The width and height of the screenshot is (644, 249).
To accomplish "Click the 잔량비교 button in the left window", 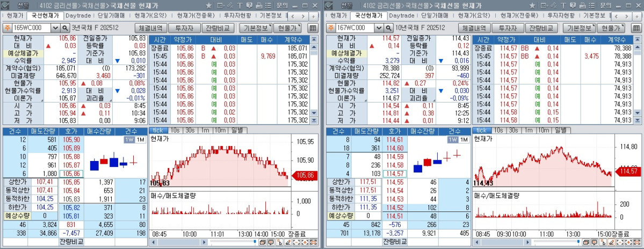I will click(218, 28).
